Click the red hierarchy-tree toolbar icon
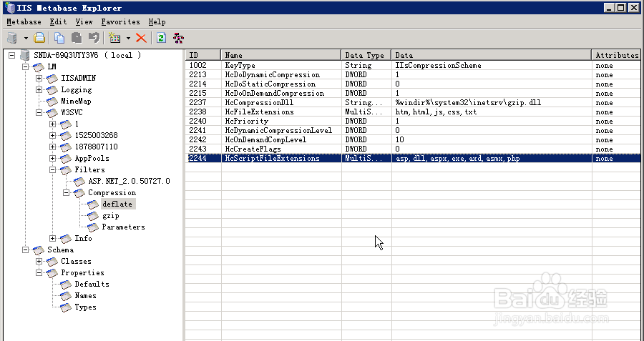644x341 pixels. click(x=178, y=38)
